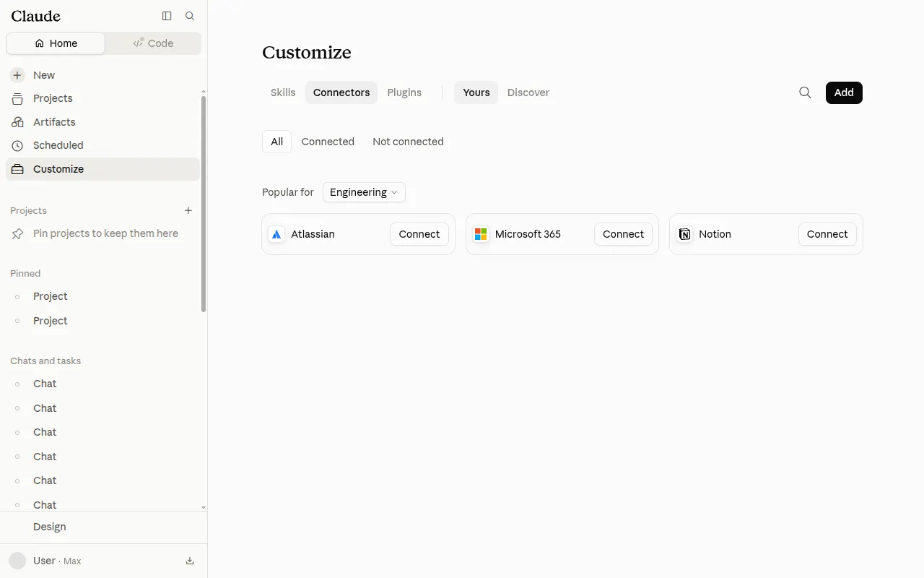Click the Microsoft 365 logo icon
The width and height of the screenshot is (924, 578).
481,234
